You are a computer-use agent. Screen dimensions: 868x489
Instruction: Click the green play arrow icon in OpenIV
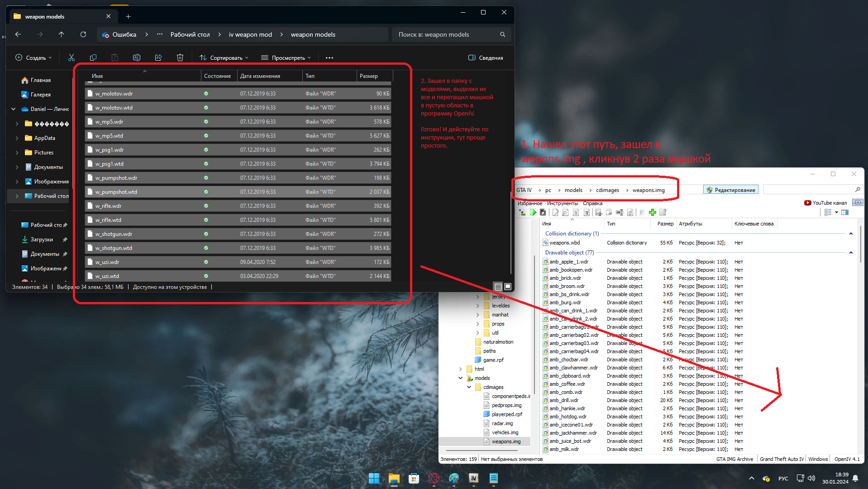pos(533,212)
